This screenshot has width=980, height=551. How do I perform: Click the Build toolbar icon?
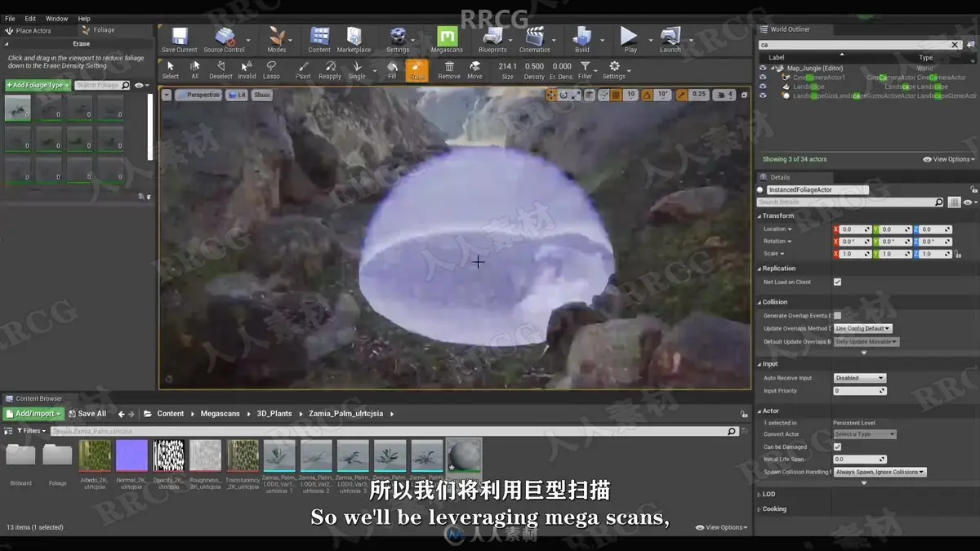pos(581,38)
